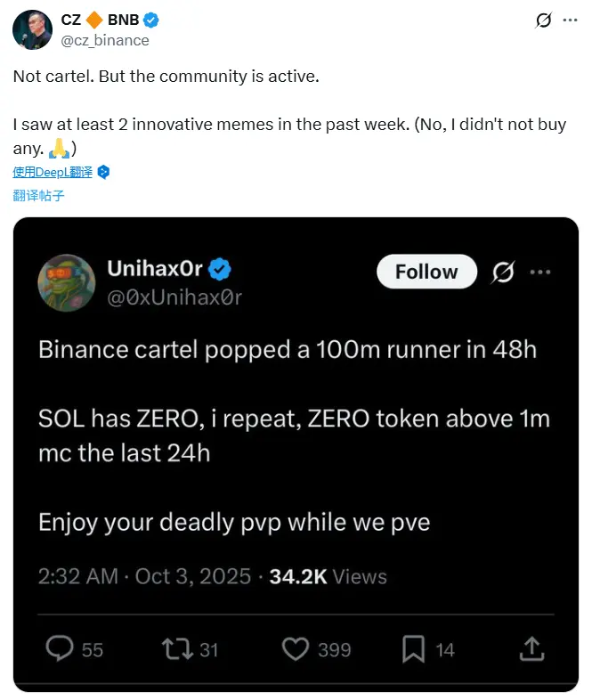The height and width of the screenshot is (700, 592).
Task: Follow the Unihax0r account
Action: click(x=426, y=272)
